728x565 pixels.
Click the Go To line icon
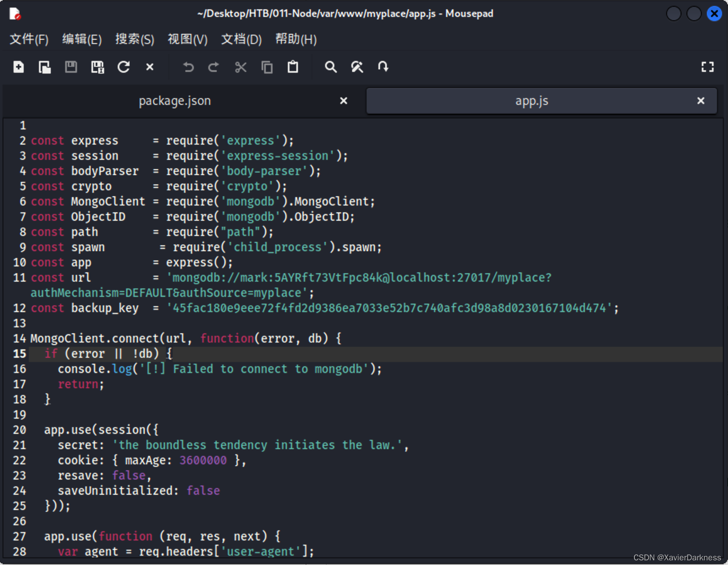point(383,67)
